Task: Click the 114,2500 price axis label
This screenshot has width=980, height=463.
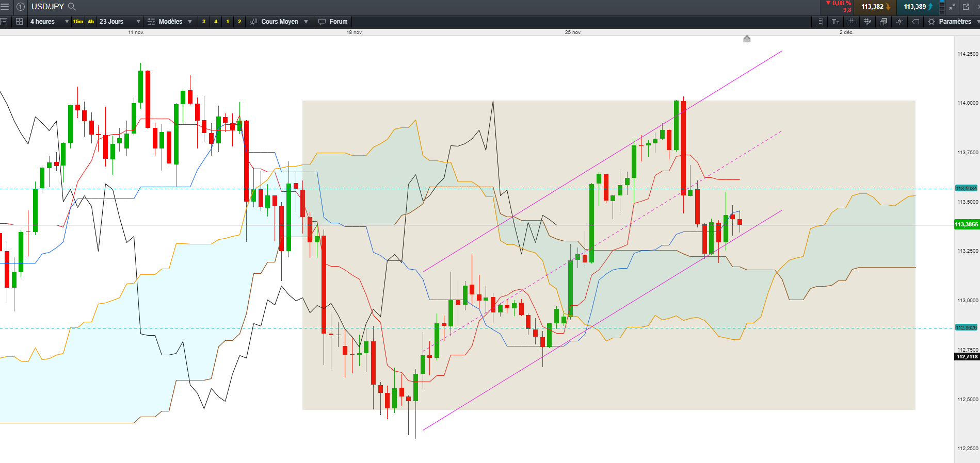Action: pyautogui.click(x=968, y=54)
